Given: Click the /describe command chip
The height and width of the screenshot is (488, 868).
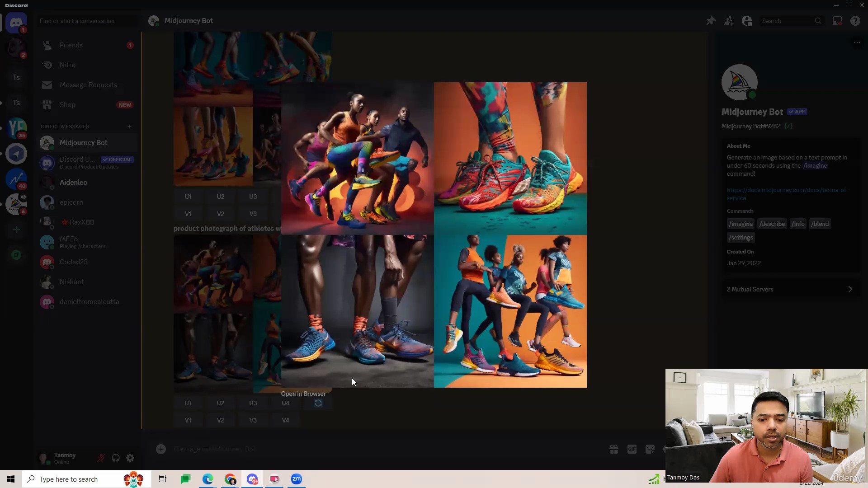Looking at the screenshot, I should click(772, 224).
